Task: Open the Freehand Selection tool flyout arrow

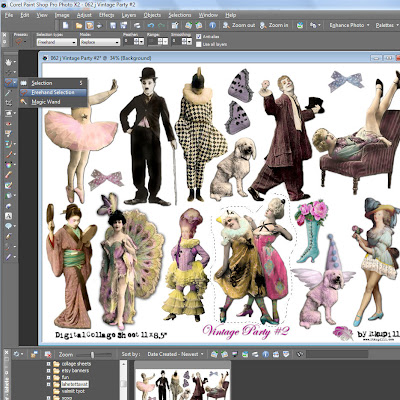Action: (x=15, y=83)
